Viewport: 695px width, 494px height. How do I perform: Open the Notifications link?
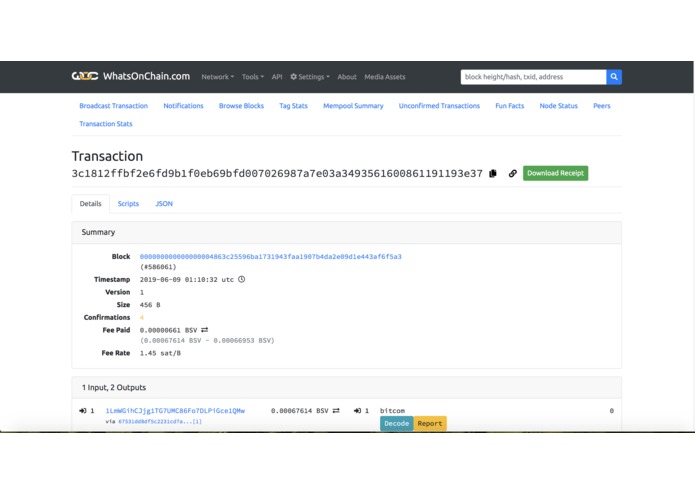(184, 105)
